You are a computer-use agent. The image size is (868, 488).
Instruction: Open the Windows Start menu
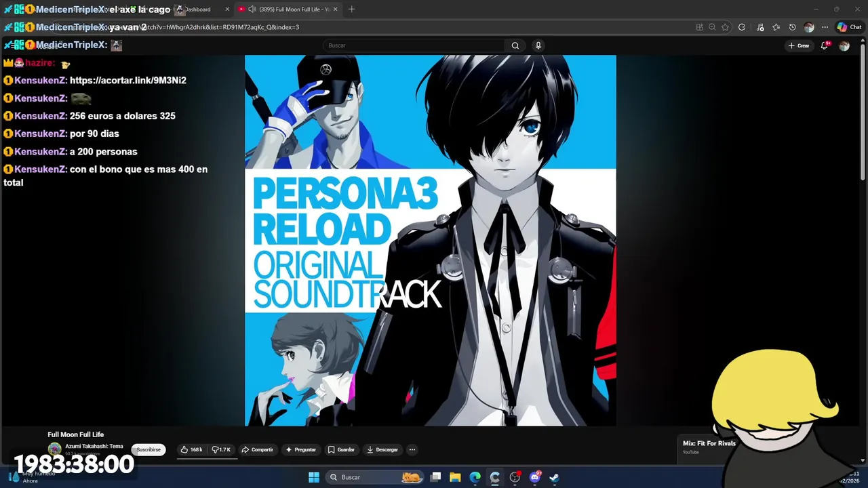tap(314, 477)
